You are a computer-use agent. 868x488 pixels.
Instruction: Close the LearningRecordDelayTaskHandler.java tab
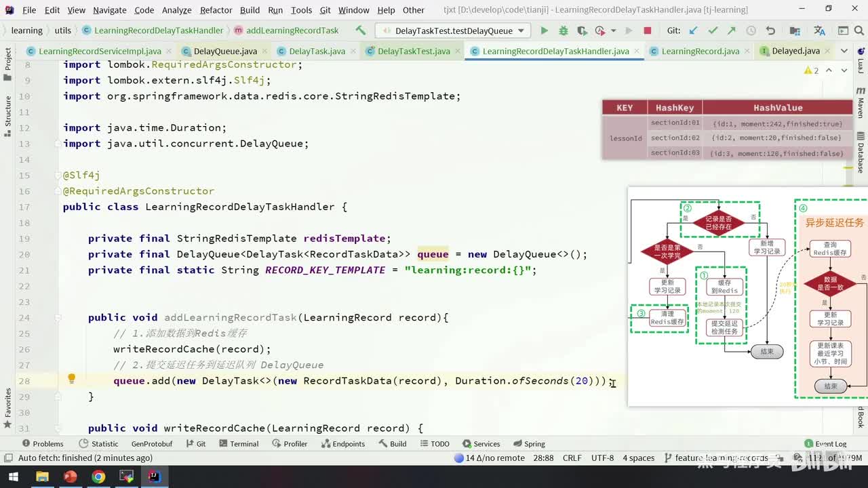pyautogui.click(x=637, y=51)
